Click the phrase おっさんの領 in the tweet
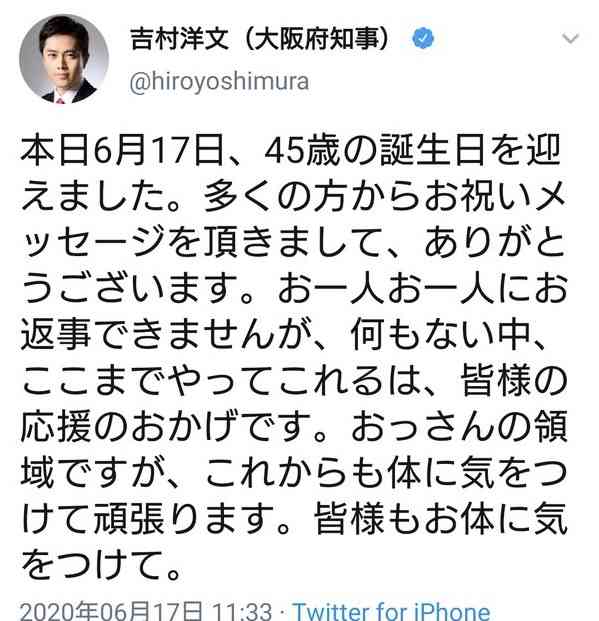 pyautogui.click(x=459, y=426)
